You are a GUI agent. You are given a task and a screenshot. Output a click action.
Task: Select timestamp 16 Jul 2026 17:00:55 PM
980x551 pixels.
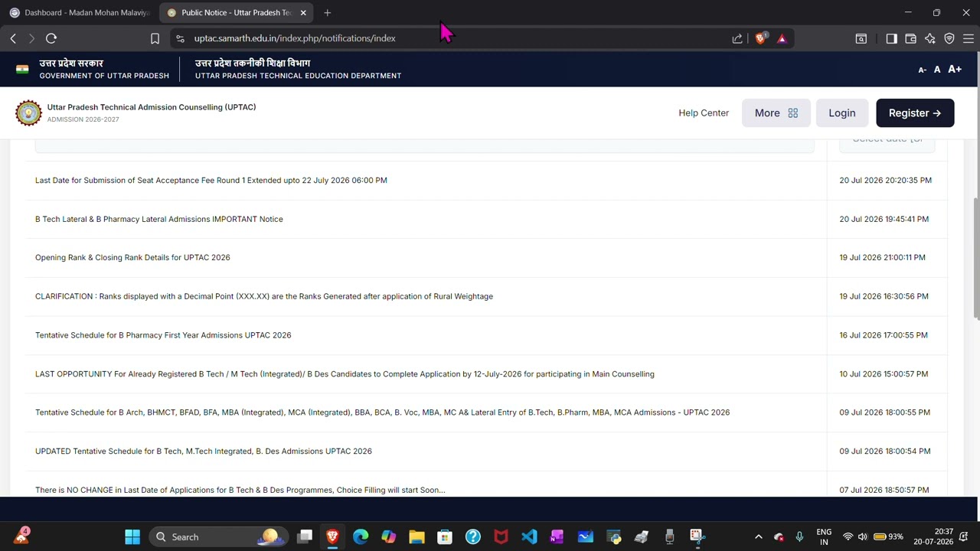884,335
